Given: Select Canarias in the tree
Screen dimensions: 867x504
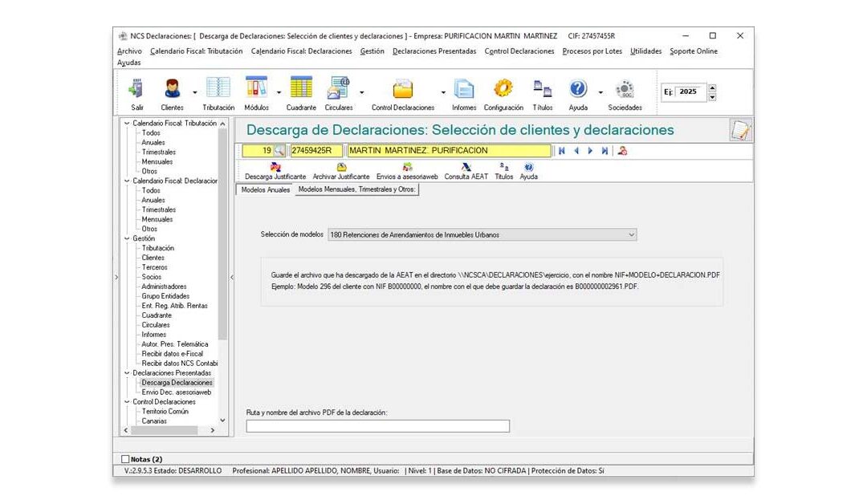Looking at the screenshot, I should point(153,421).
